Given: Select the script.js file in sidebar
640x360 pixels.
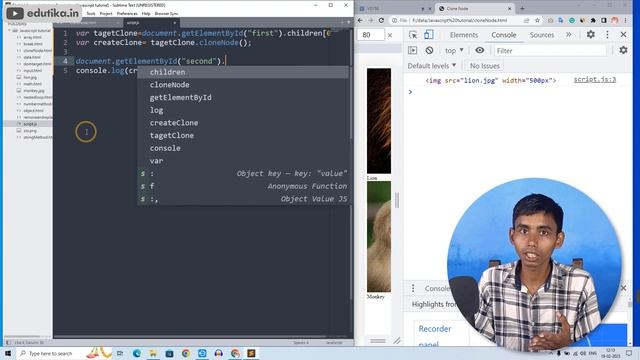Looking at the screenshot, I should [30, 124].
